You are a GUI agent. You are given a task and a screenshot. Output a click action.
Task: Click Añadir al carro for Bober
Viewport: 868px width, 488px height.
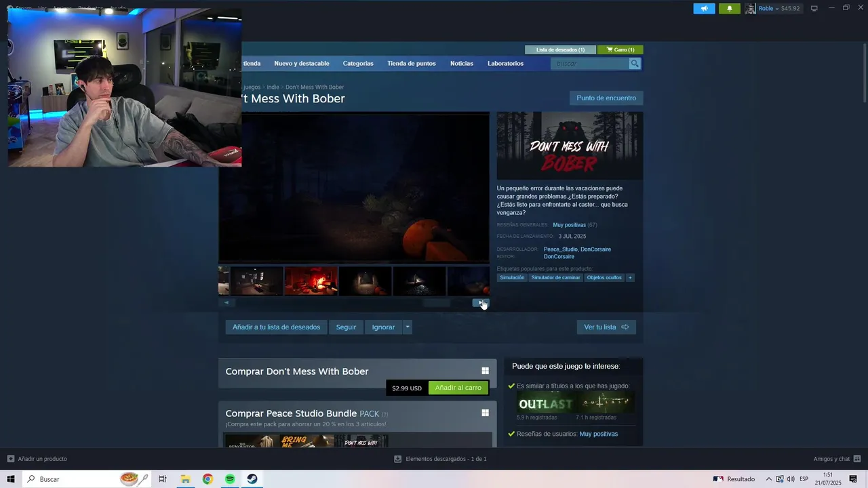[x=458, y=388]
